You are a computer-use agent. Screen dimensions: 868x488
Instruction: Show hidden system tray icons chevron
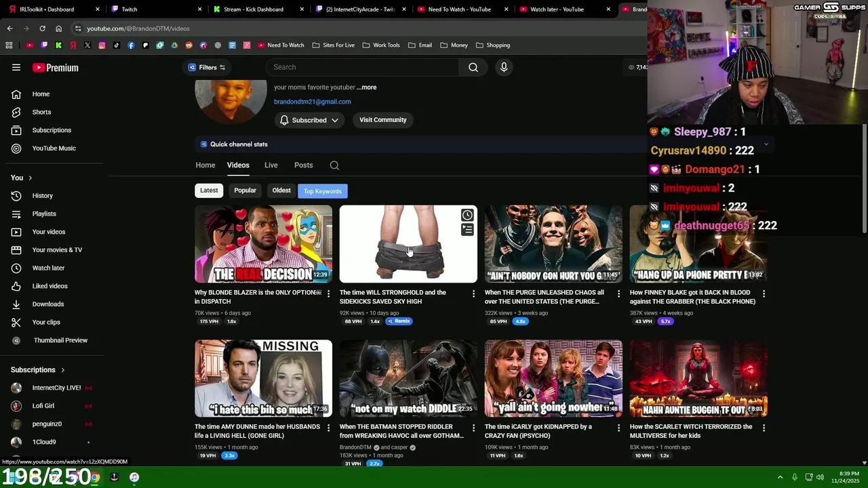click(780, 477)
